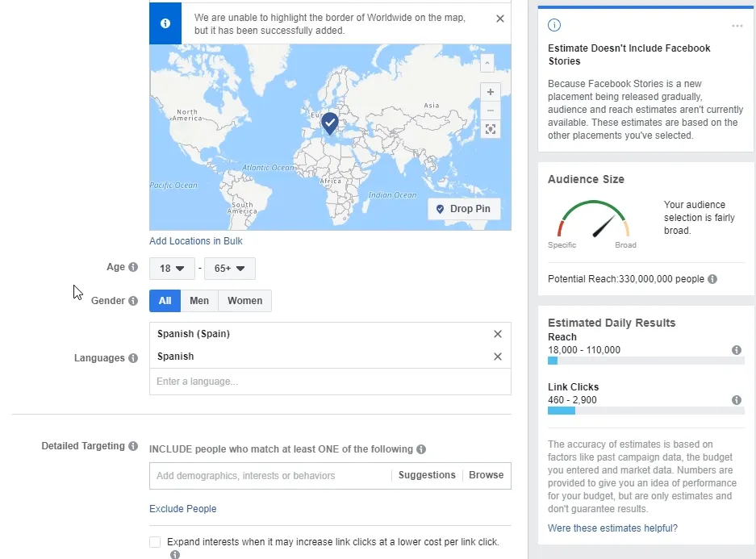756x559 pixels.
Task: Click the Link Clicks estimate info icon
Action: (x=736, y=400)
